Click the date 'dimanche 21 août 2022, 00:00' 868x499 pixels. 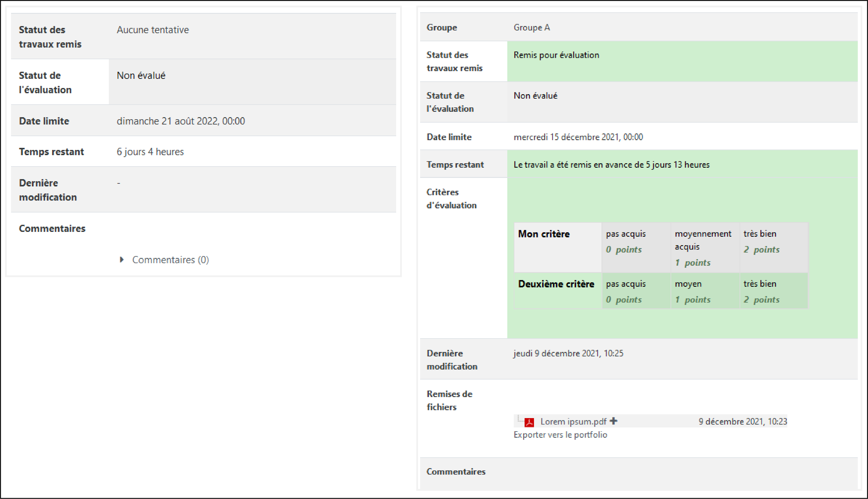click(181, 121)
